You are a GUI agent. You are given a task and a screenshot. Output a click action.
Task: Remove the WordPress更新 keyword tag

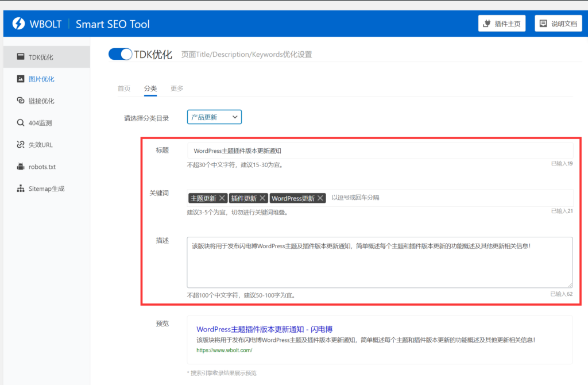pos(320,198)
